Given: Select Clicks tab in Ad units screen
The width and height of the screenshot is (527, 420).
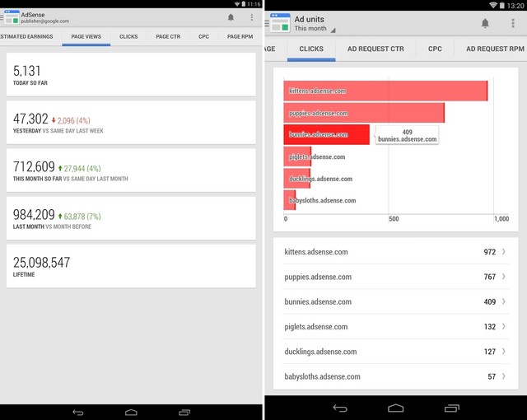Looking at the screenshot, I should click(x=311, y=49).
